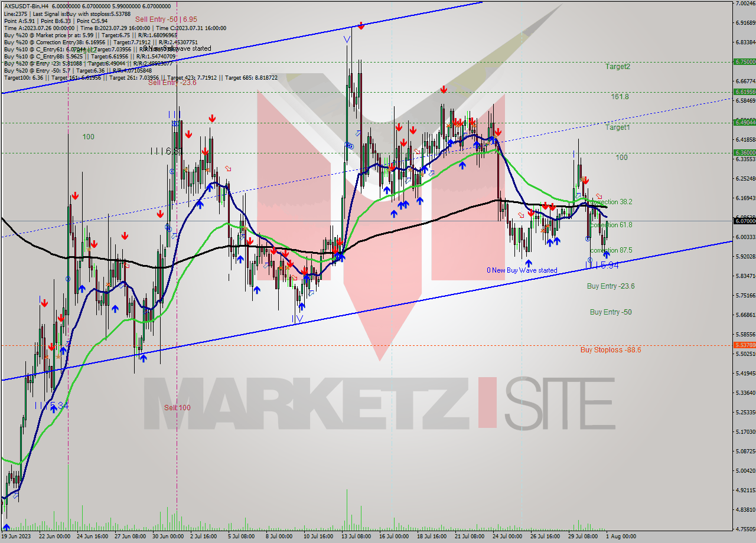Image resolution: width=756 pixels, height=543 pixels.
Task: Click the 'Point A:5.91' info line
Action: click(x=55, y=21)
